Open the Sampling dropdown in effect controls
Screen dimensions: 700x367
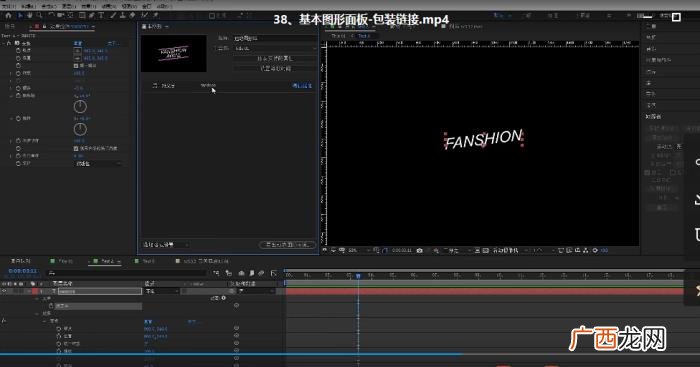pyautogui.click(x=98, y=164)
